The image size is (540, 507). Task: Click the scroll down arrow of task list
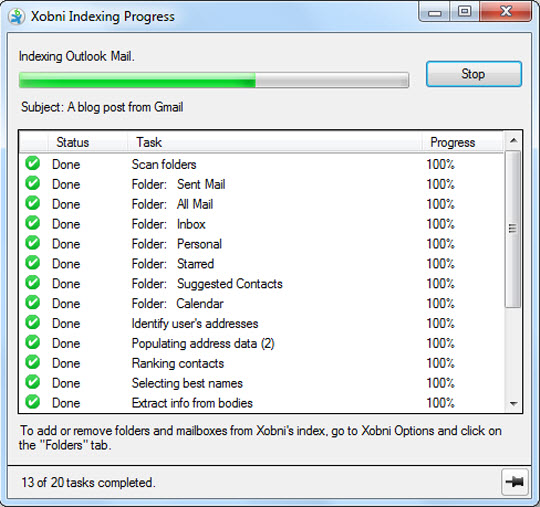[513, 404]
